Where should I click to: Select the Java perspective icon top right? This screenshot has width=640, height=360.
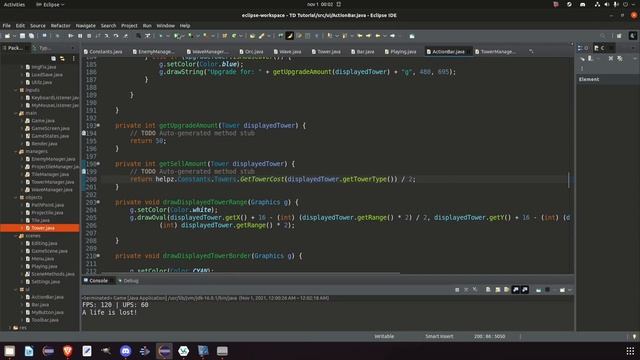pyautogui.click(x=633, y=36)
